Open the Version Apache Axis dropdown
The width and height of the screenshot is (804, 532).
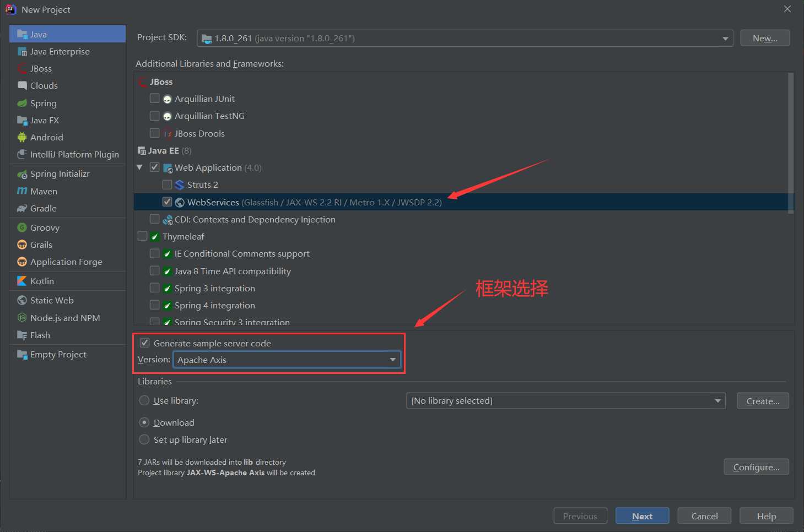pyautogui.click(x=287, y=360)
